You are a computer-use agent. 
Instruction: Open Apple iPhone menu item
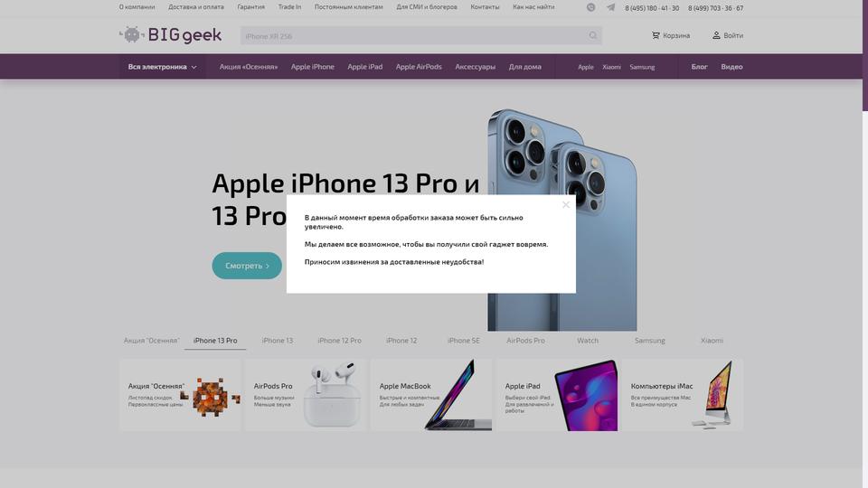click(313, 66)
